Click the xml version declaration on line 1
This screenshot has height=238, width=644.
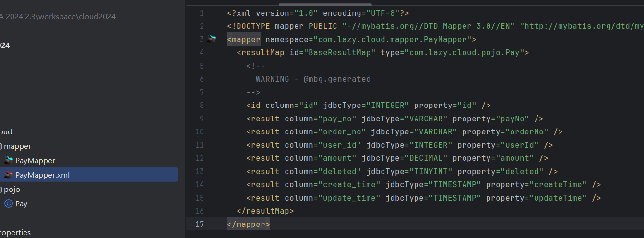click(x=318, y=13)
